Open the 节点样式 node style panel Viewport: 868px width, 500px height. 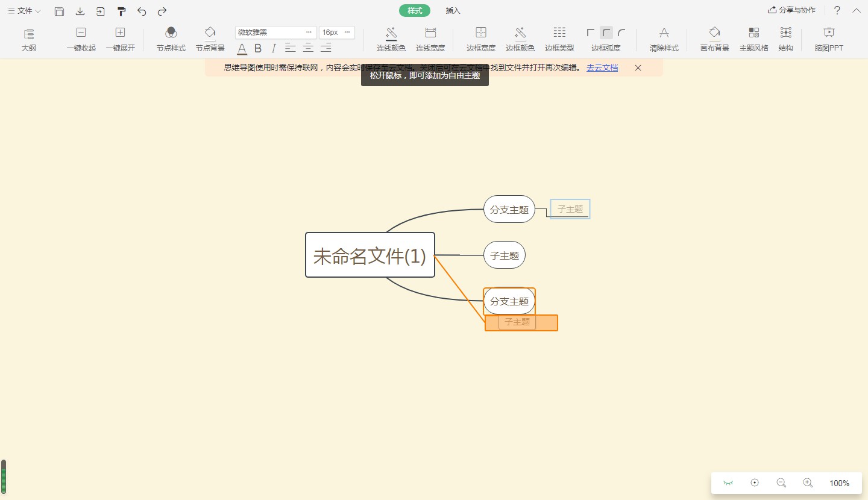(171, 39)
